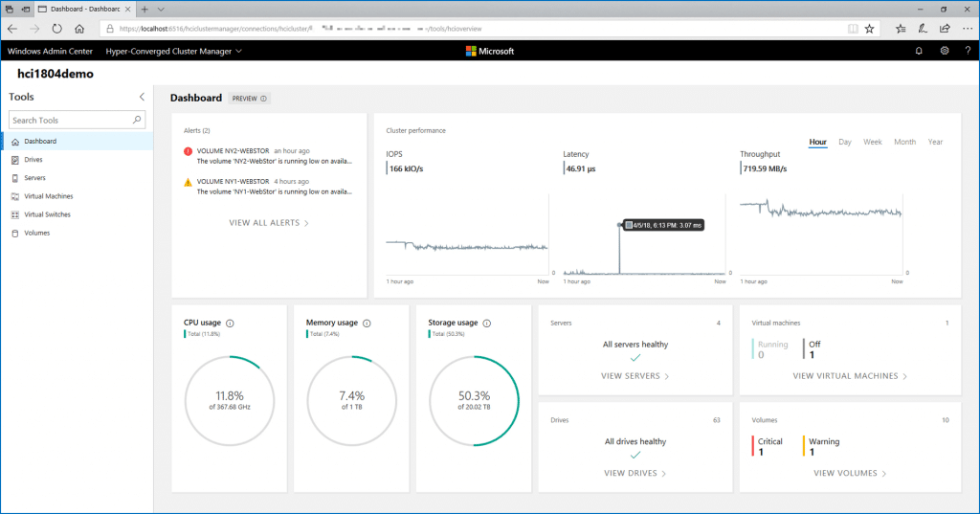This screenshot has height=514, width=980.
Task: Open a new browser tab
Action: coord(145,10)
